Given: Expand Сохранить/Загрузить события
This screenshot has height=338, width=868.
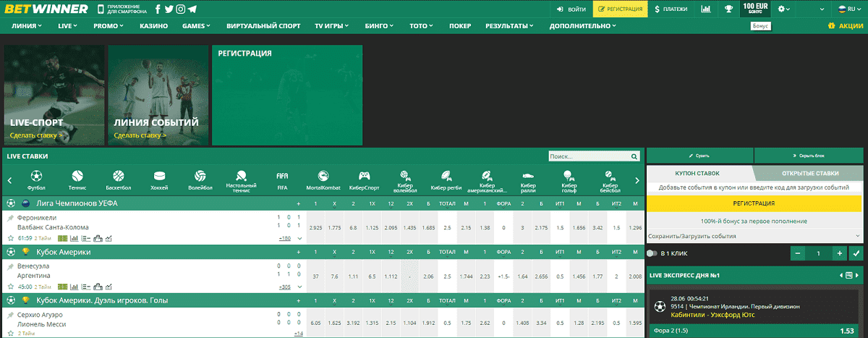Looking at the screenshot, I should [x=754, y=236].
